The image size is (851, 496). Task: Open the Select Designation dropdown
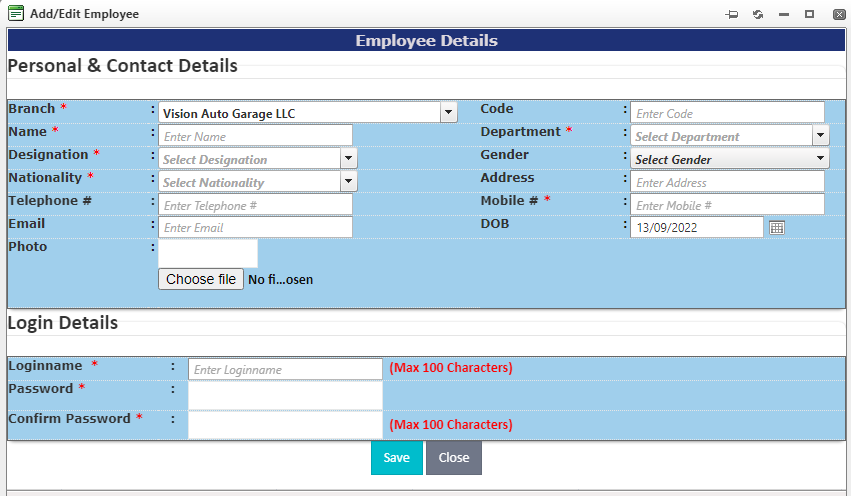[348, 159]
